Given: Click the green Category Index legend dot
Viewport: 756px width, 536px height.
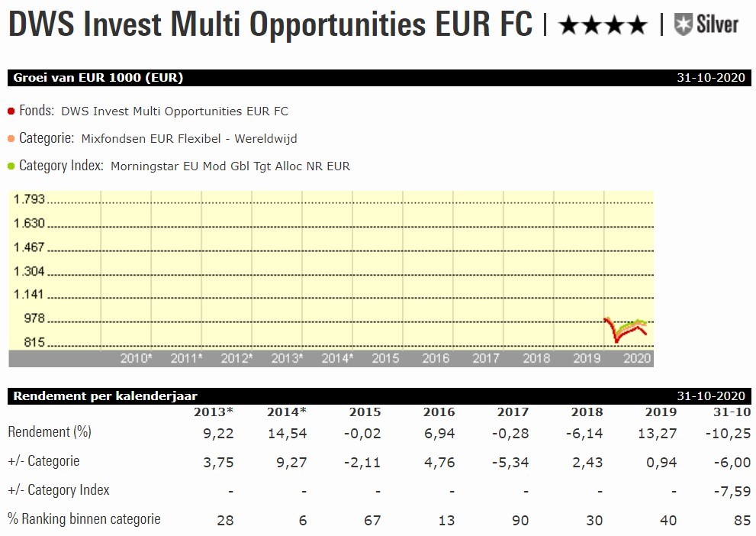Looking at the screenshot, I should 11,166.
